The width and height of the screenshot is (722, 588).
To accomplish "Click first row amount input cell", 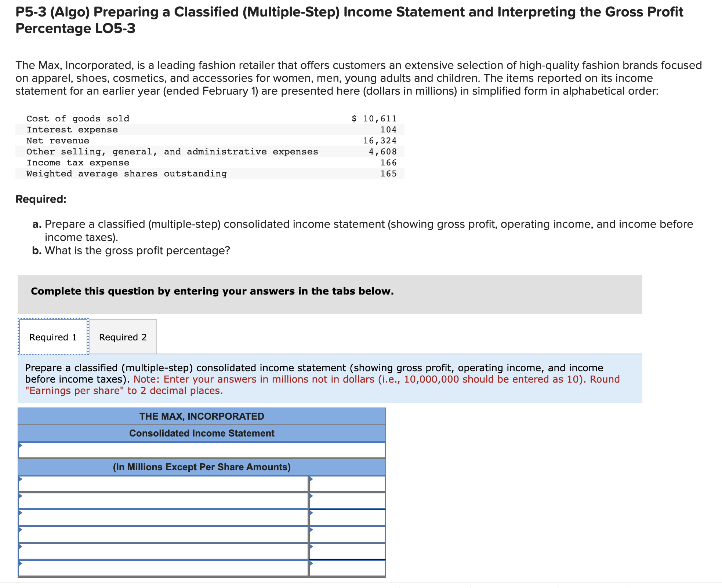I will [347, 484].
